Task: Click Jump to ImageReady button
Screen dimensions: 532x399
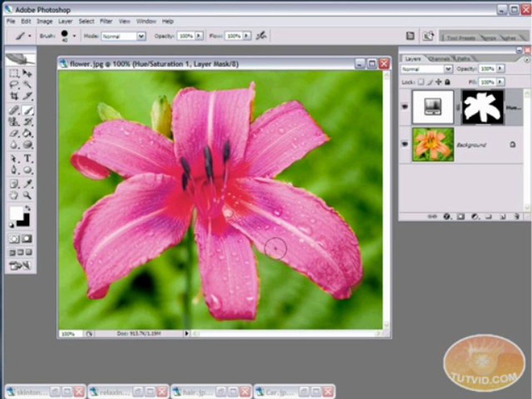Action: 21,266
